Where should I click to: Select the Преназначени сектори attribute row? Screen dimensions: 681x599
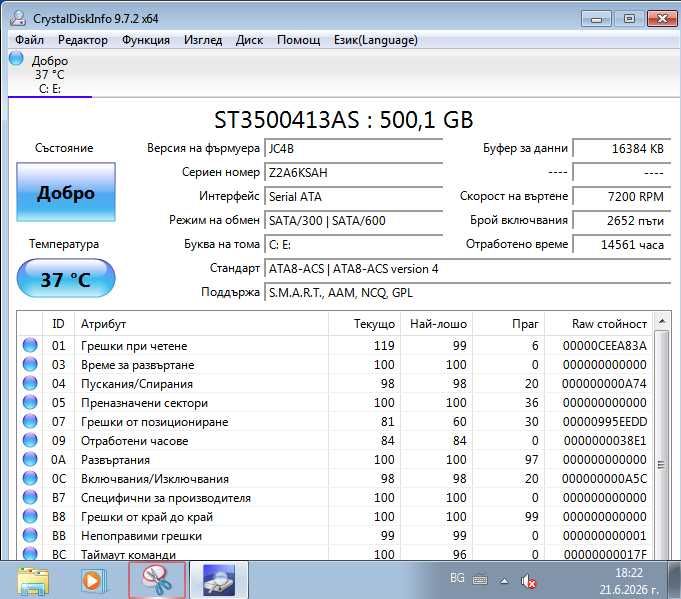[x=335, y=403]
